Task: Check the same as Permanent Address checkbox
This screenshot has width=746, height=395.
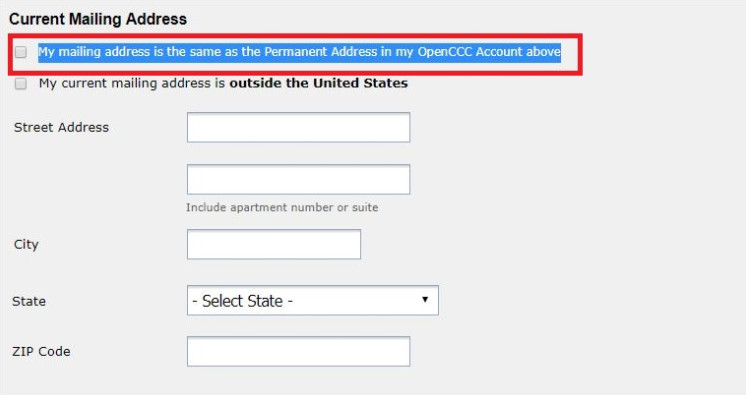Action: click(20, 52)
